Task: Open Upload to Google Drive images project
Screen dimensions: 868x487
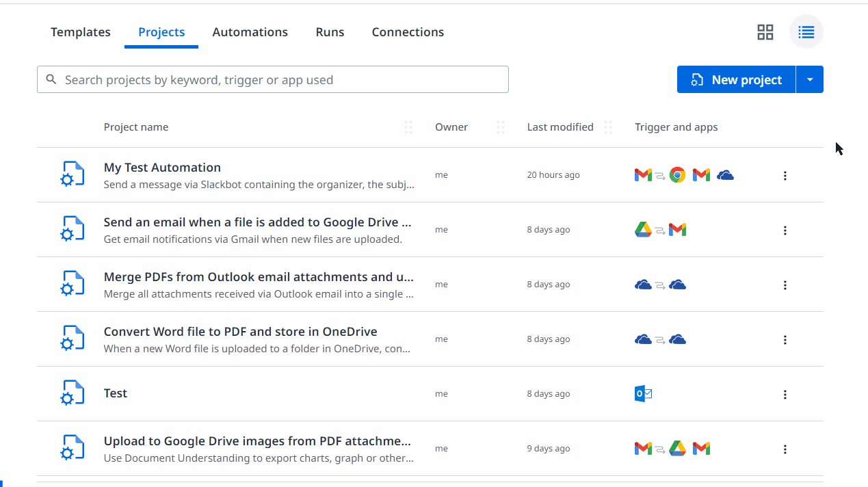Action: coord(258,441)
